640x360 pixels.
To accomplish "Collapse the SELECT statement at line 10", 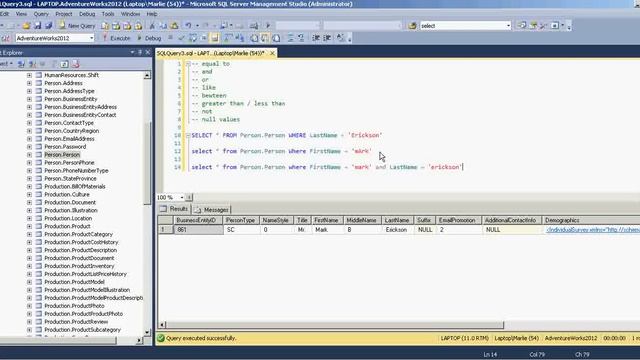I will click(x=188, y=136).
